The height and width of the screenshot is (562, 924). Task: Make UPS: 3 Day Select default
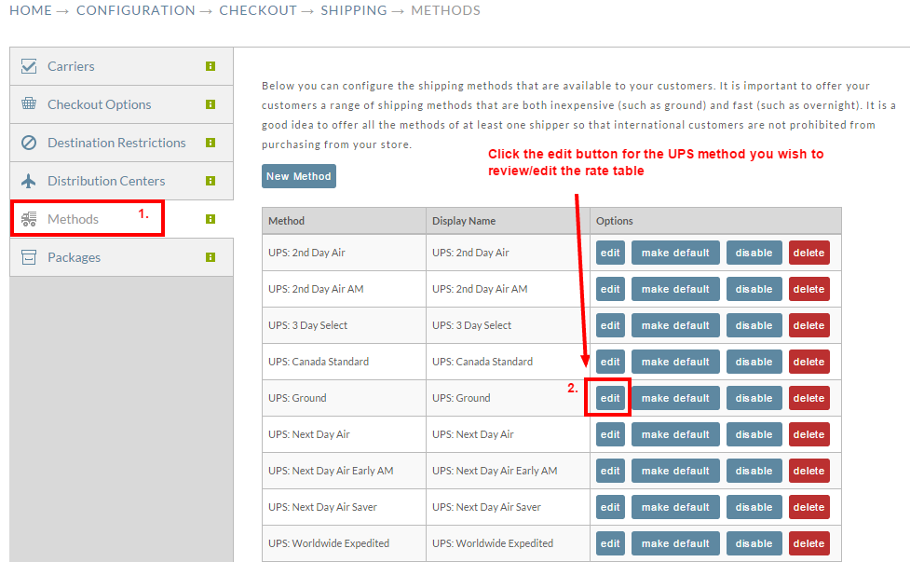point(675,325)
